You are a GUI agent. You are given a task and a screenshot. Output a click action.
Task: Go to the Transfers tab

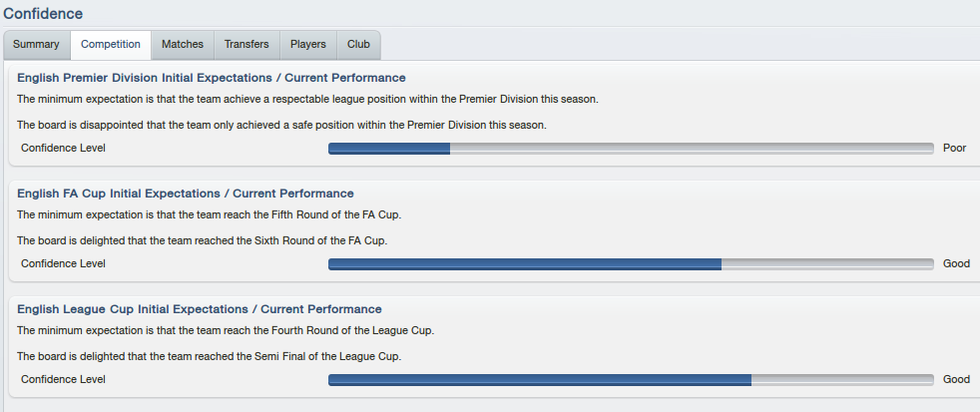246,45
